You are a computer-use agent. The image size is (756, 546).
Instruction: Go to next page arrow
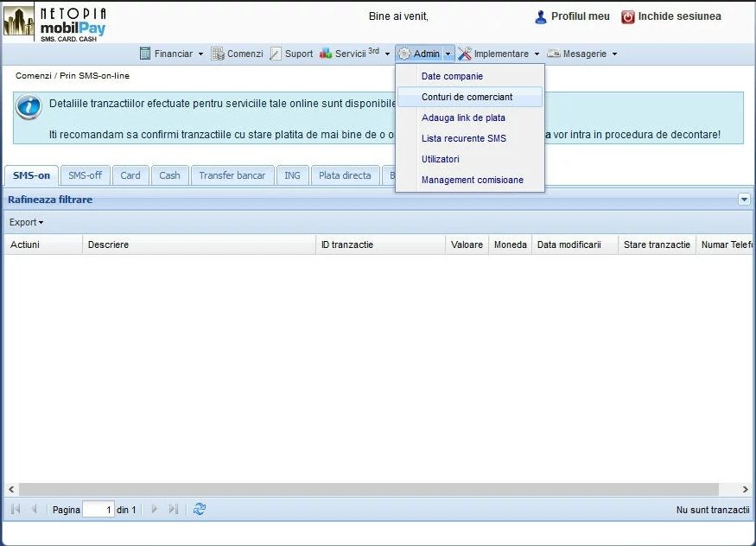click(x=155, y=510)
